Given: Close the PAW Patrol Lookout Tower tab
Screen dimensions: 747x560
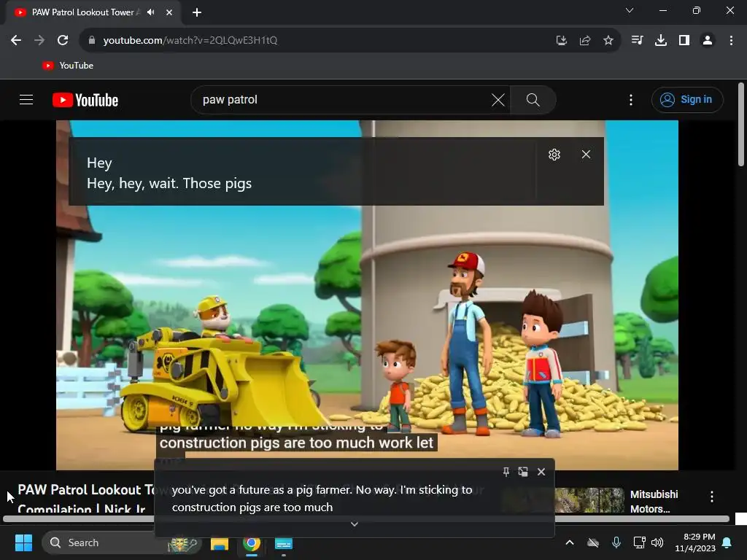Looking at the screenshot, I should point(169,12).
